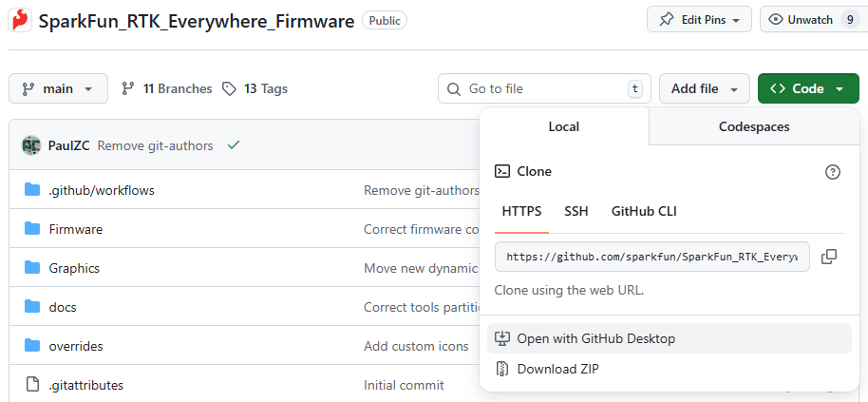Image resolution: width=868 pixels, height=402 pixels.
Task: Select the HTTPS clone tab
Action: (521, 212)
